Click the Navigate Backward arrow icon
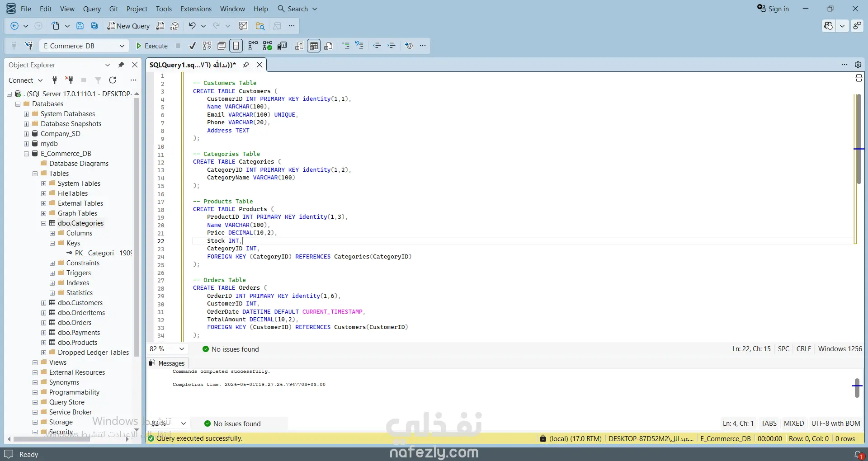 [14, 26]
